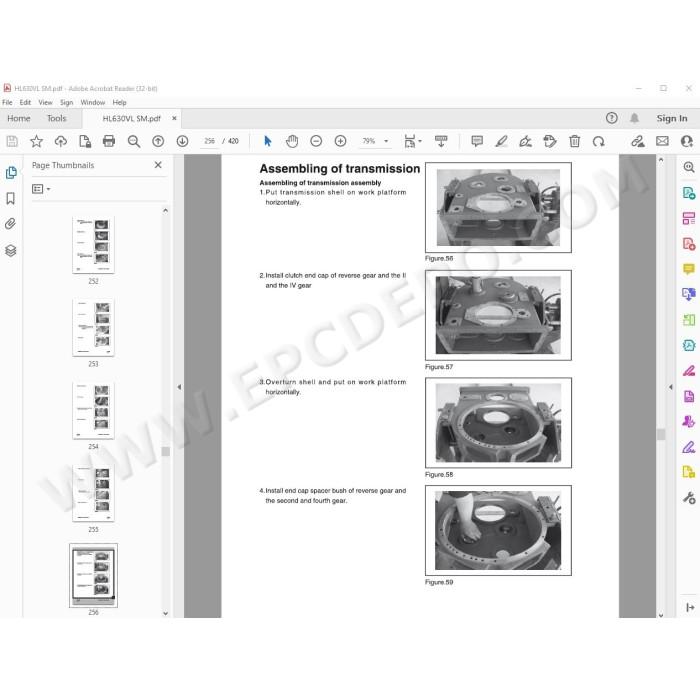Click document scroll up arrow
Screen dimensions: 700x700
(x=661, y=159)
